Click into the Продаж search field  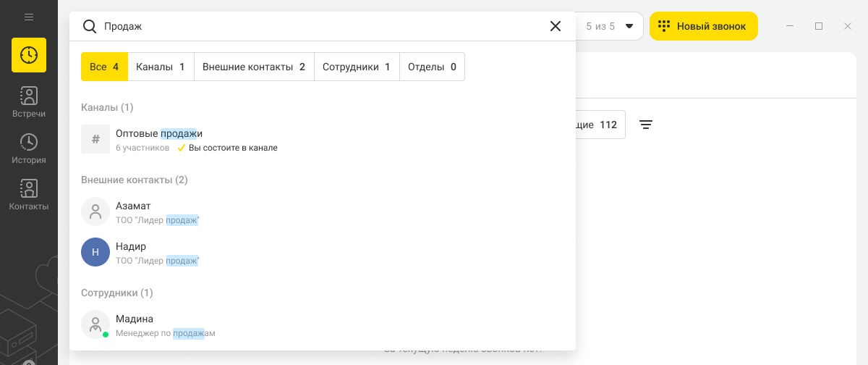[x=323, y=26]
